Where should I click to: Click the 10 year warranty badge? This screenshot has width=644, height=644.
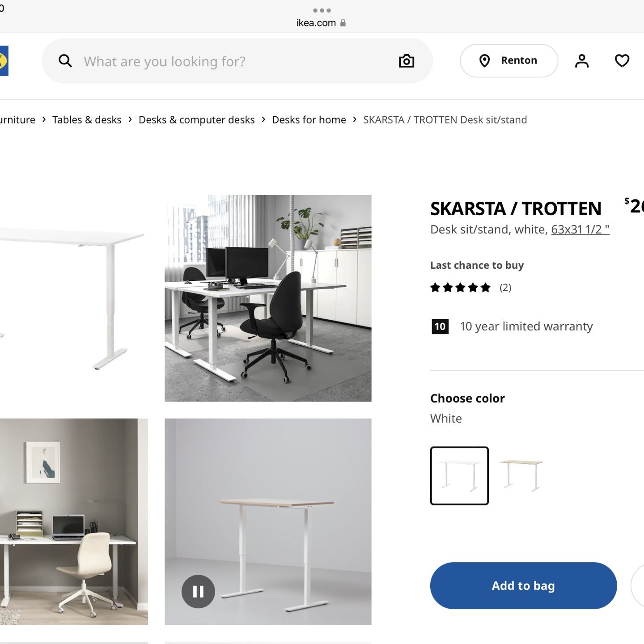click(440, 326)
